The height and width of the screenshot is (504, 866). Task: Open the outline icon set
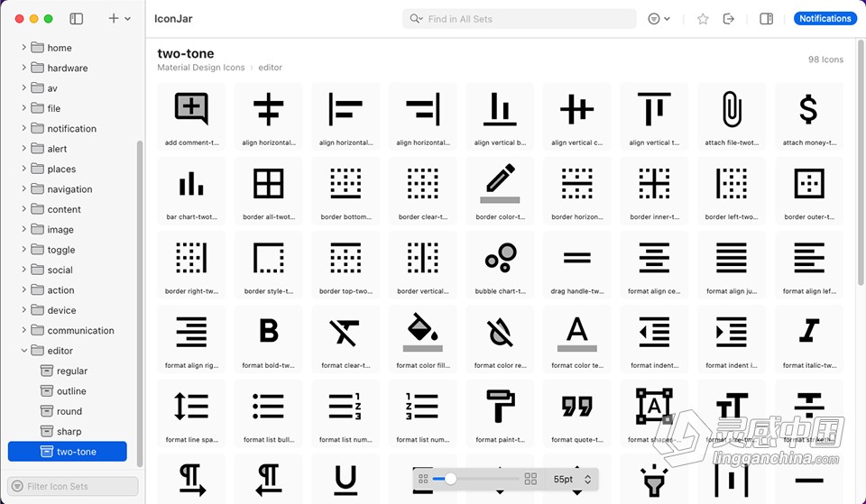(63, 390)
